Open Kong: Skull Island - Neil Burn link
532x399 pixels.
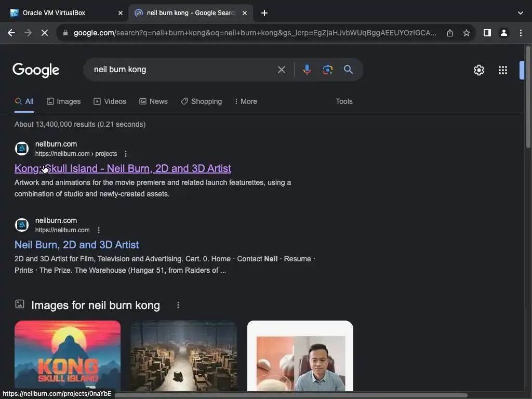point(123,169)
